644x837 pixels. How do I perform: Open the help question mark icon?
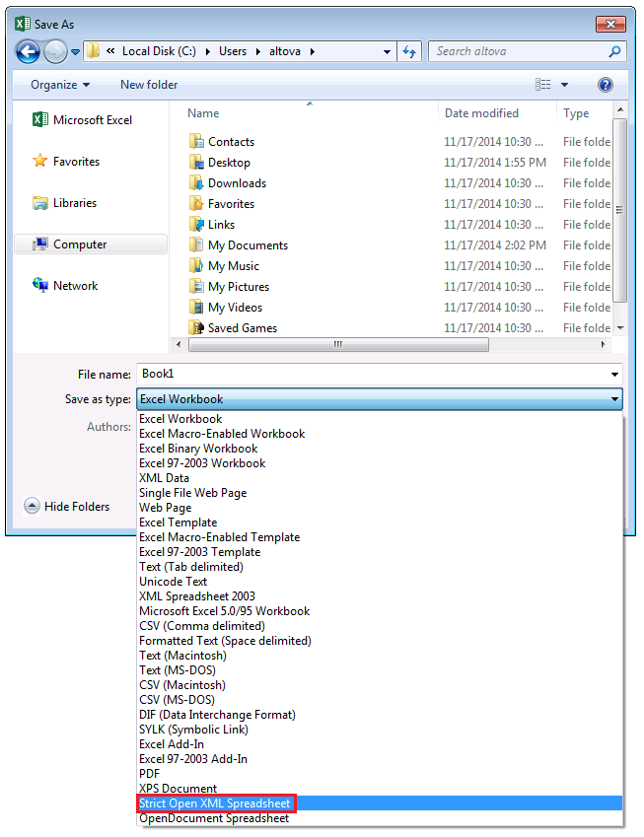(x=605, y=86)
